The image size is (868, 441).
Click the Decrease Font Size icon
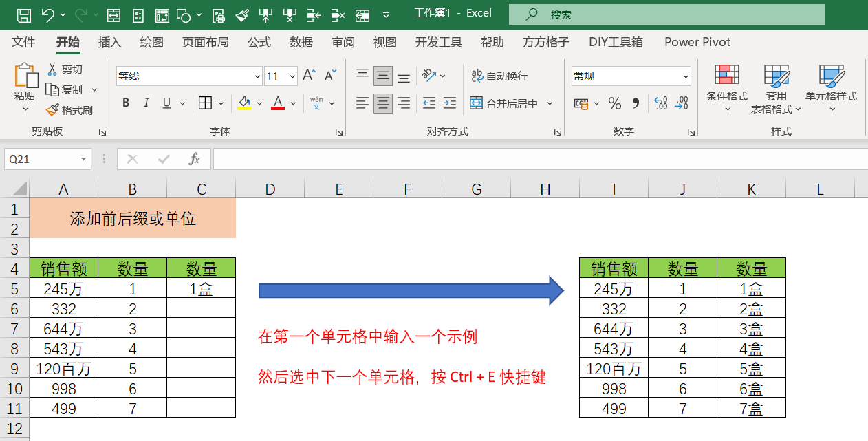click(330, 74)
